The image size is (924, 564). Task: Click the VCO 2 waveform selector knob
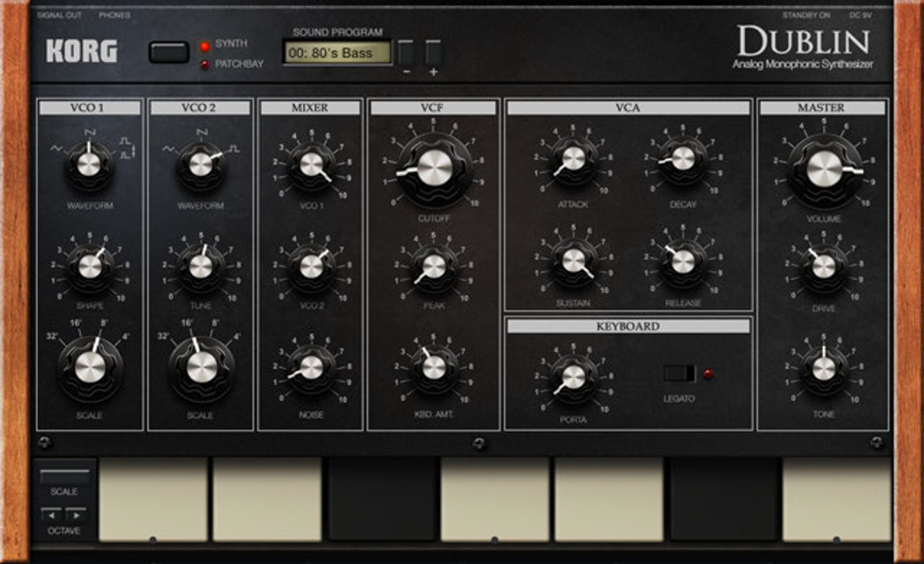[200, 164]
